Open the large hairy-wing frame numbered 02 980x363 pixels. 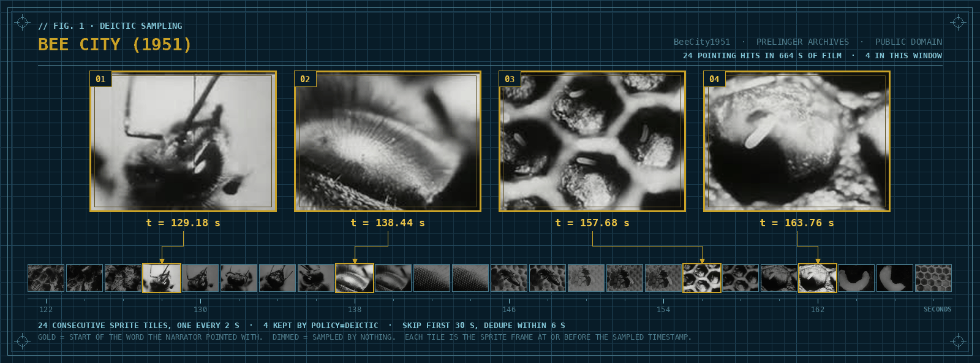pyautogui.click(x=388, y=142)
